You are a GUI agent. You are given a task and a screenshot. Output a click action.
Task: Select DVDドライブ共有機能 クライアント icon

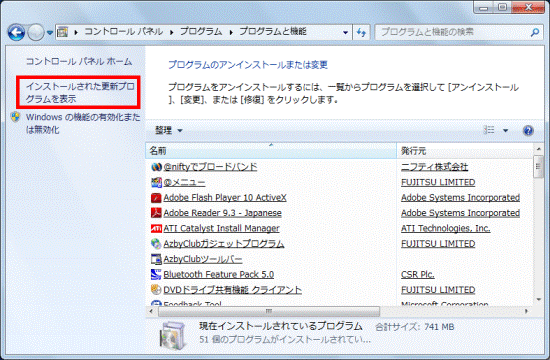(156, 290)
